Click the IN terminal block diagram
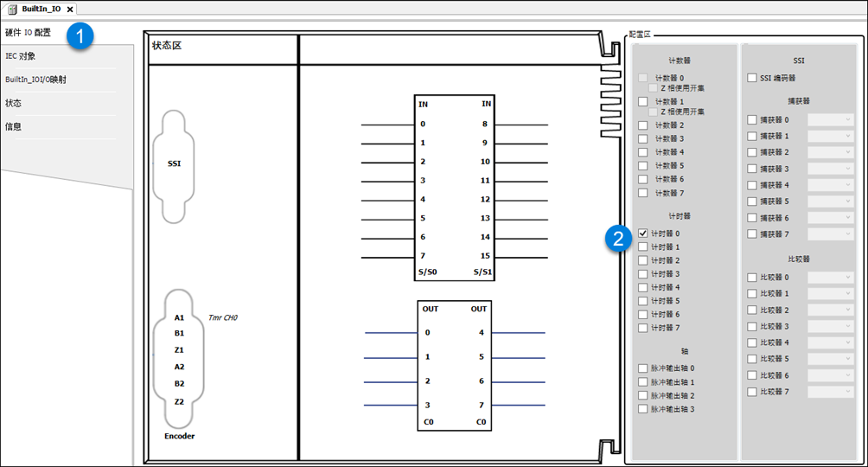Viewport: 868px width, 467px height. point(454,187)
